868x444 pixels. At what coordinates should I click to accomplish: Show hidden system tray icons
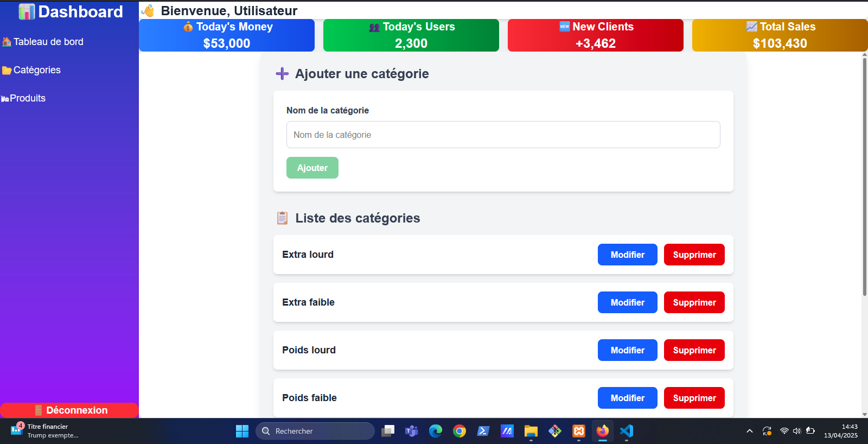[x=750, y=431]
